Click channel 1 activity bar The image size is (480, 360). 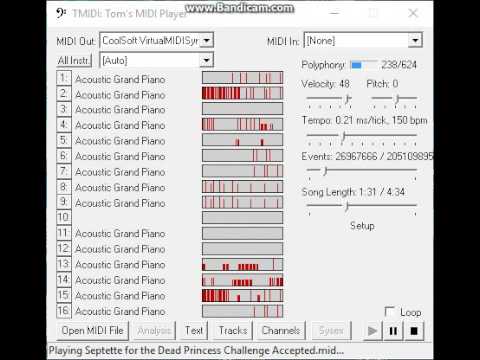(x=242, y=78)
